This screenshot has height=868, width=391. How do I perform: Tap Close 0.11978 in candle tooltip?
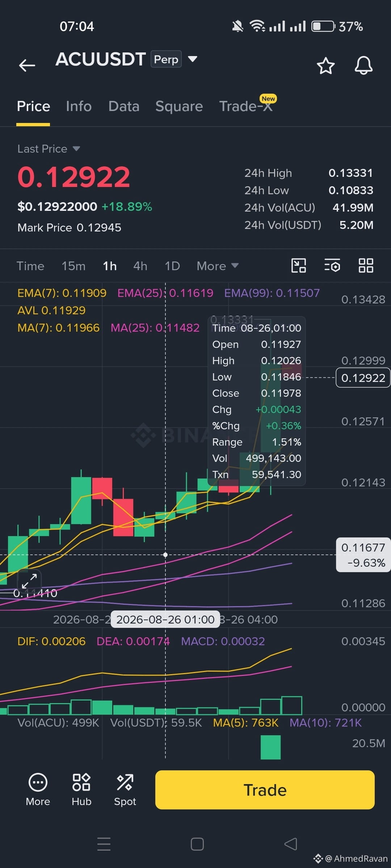click(x=257, y=393)
